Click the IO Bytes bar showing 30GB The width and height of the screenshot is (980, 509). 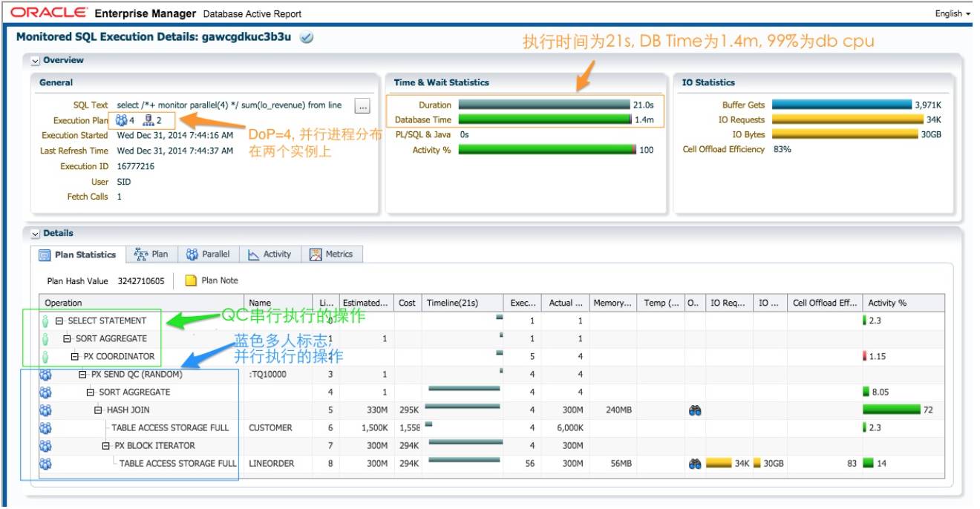coord(844,135)
